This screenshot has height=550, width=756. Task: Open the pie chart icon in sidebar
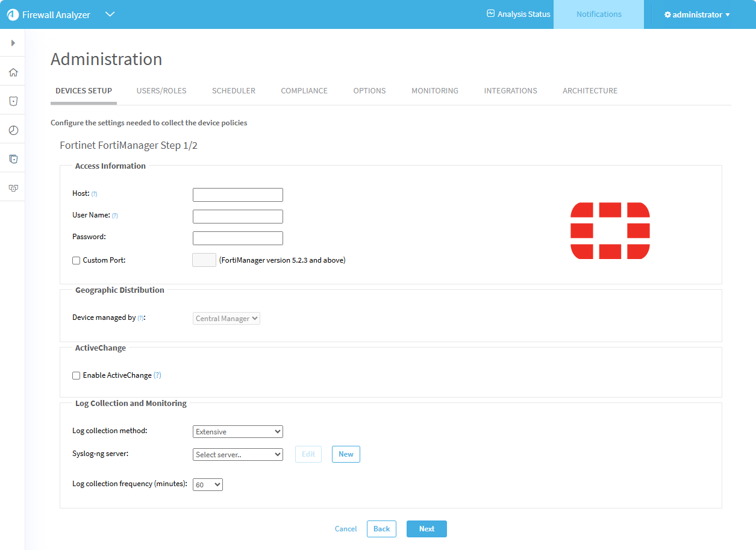click(13, 130)
